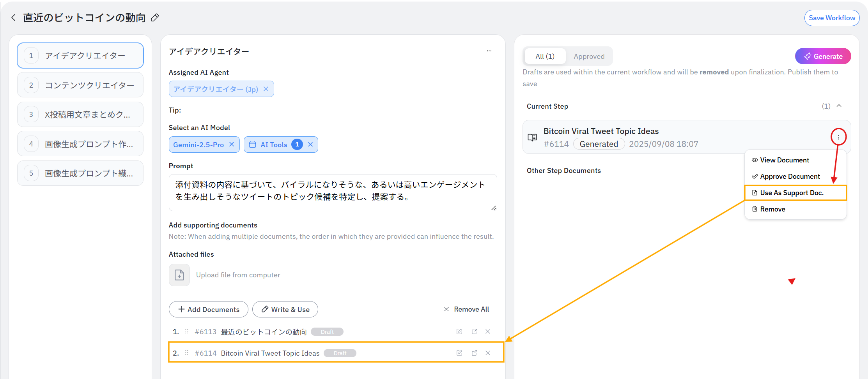Select step 2 コンテンツクリエイター
The width and height of the screenshot is (868, 379).
[x=80, y=85]
